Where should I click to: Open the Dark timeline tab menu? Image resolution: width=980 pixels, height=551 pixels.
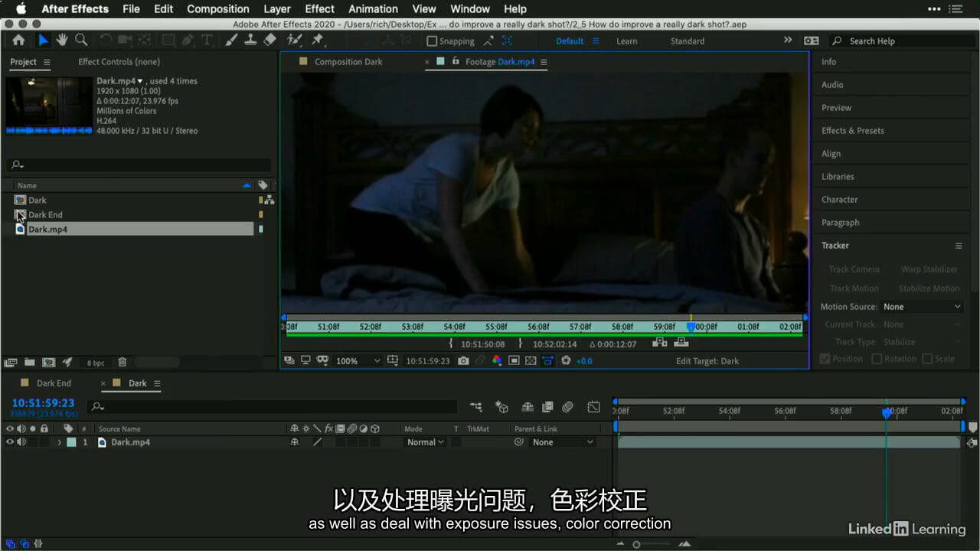click(x=157, y=383)
